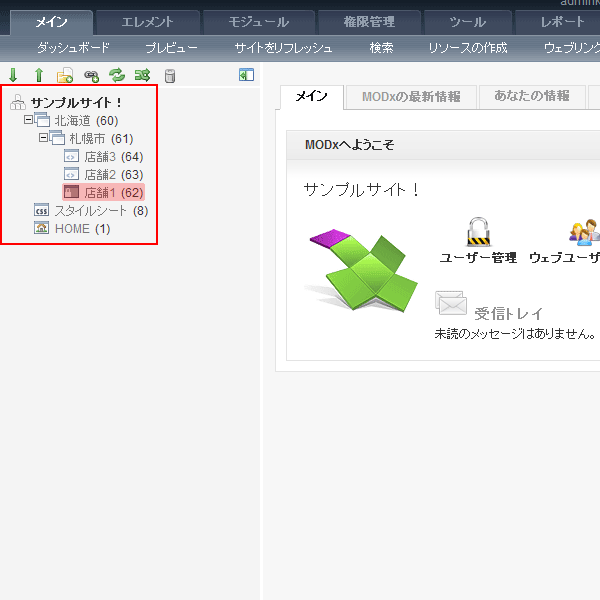Click the hide tree panel icon
The image size is (600, 600).
coord(246,75)
